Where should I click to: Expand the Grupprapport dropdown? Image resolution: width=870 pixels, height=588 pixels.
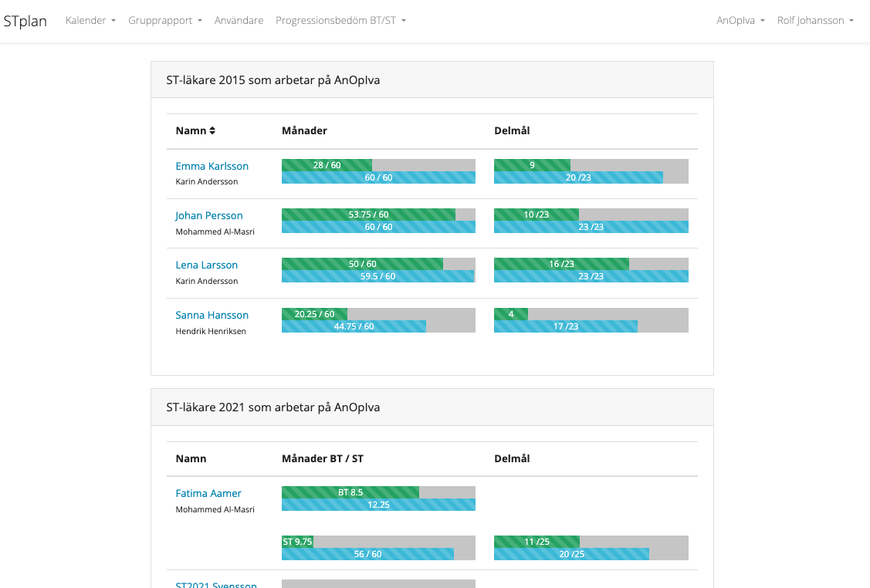pos(164,20)
